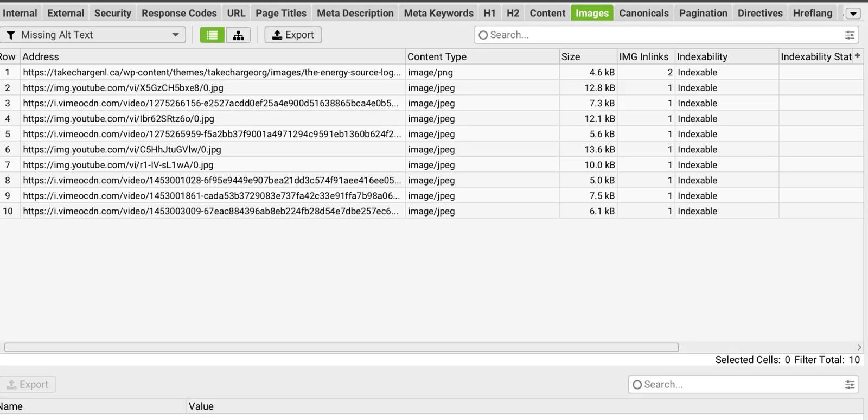This screenshot has height=420, width=868.
Task: Open the Directives tab
Action: pyautogui.click(x=760, y=13)
